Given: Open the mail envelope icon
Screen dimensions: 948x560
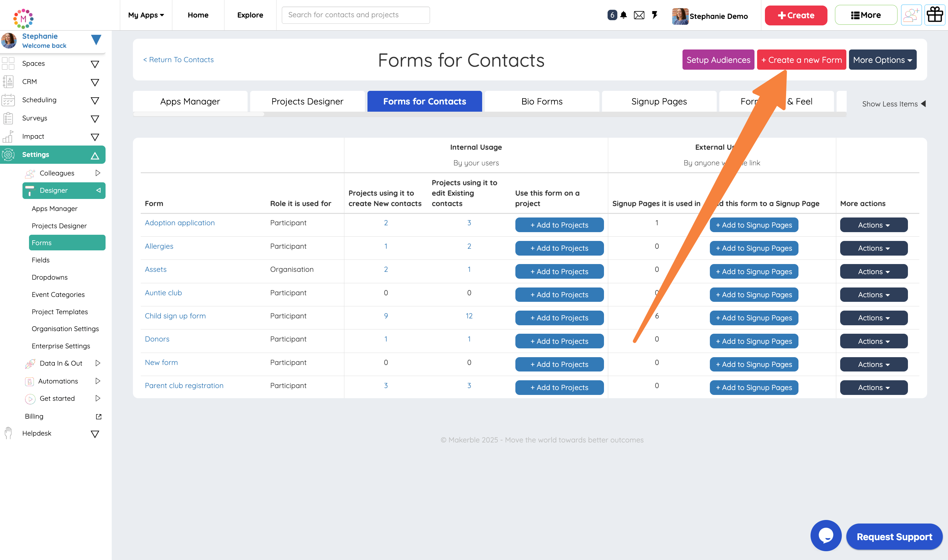Looking at the screenshot, I should click(x=639, y=15).
